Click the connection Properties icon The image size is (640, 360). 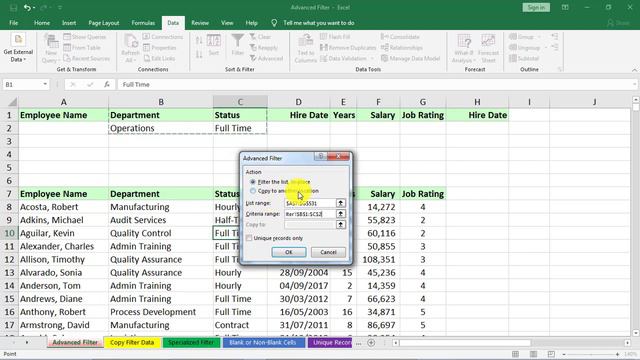[x=147, y=48]
